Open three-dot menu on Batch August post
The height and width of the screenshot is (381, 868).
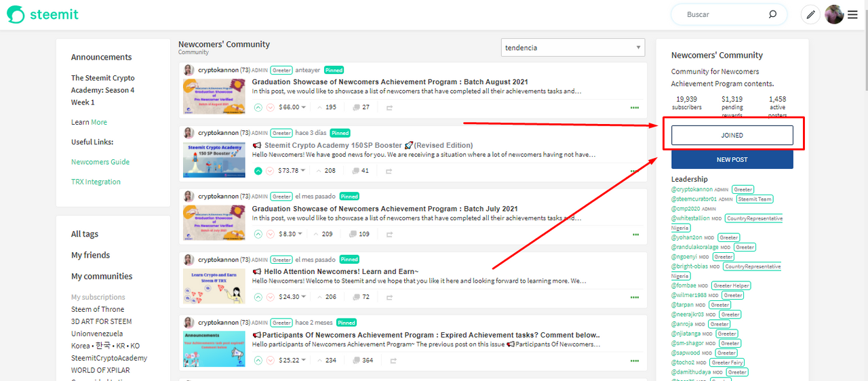(635, 108)
